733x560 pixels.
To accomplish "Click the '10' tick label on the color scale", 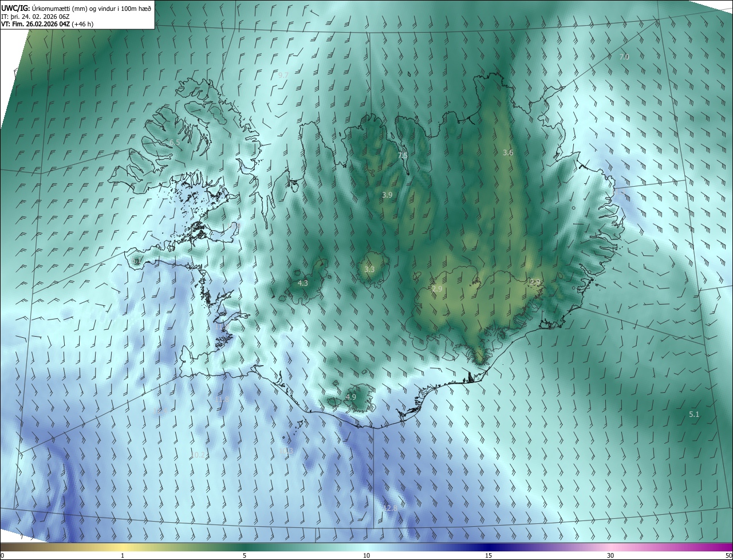I will point(366,556).
